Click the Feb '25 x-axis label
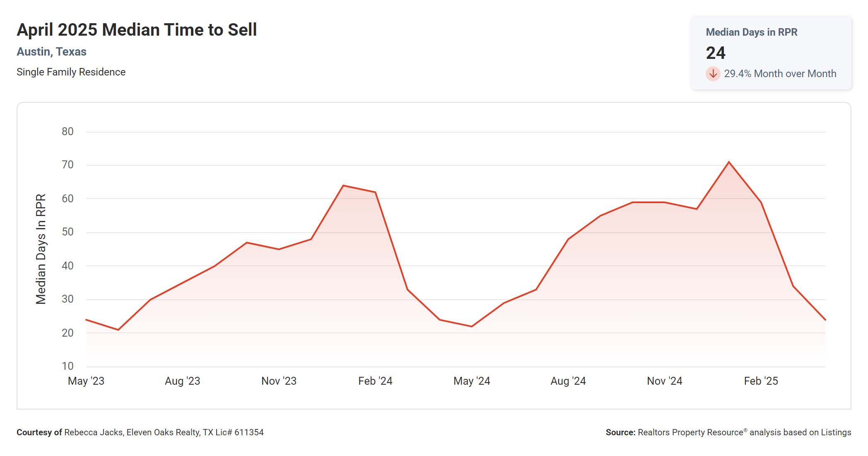 pyautogui.click(x=761, y=381)
